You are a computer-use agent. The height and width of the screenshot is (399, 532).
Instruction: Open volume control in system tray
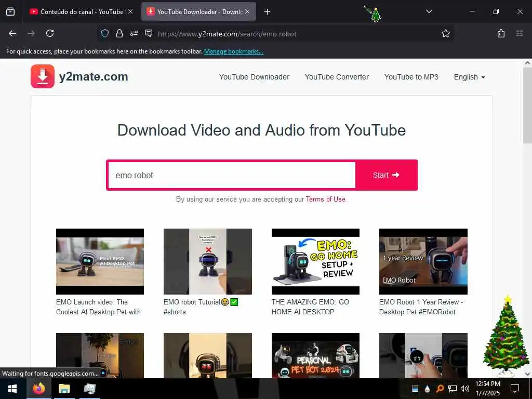pos(464,389)
